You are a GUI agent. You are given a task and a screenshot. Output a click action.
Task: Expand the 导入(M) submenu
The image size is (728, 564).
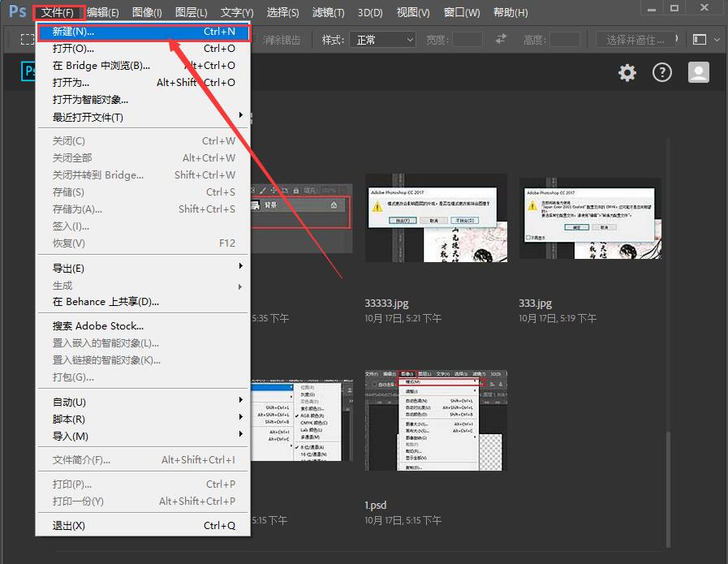pyautogui.click(x=144, y=437)
